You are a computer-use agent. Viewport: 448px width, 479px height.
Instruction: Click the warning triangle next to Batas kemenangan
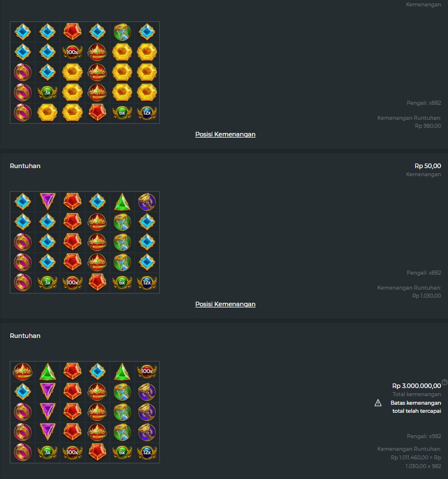click(x=378, y=403)
